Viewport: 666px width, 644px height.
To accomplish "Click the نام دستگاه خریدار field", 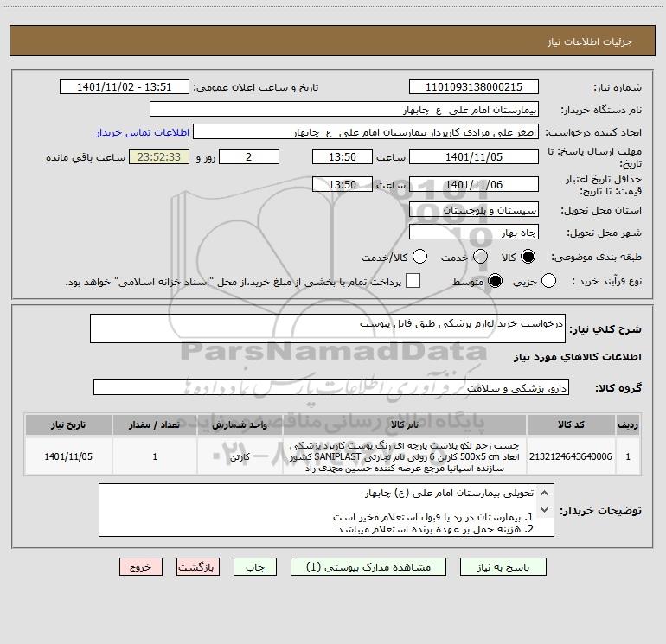I will pos(344,109).
